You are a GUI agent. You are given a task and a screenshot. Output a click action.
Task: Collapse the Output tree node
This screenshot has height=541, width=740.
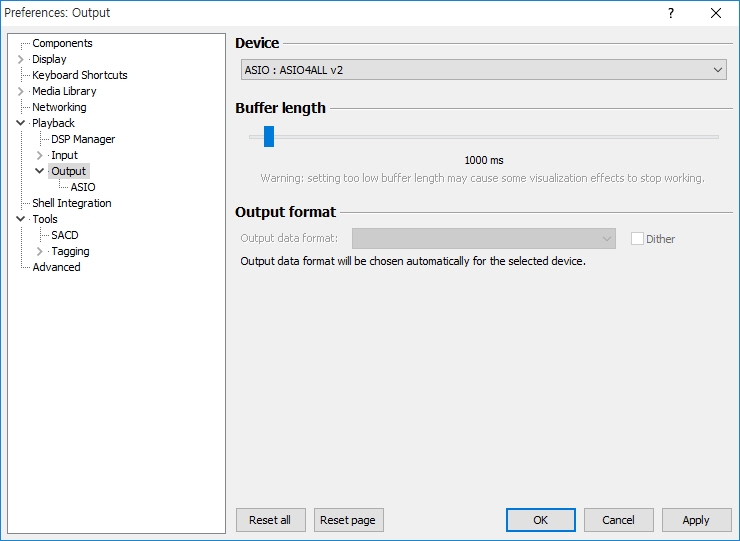click(x=40, y=170)
